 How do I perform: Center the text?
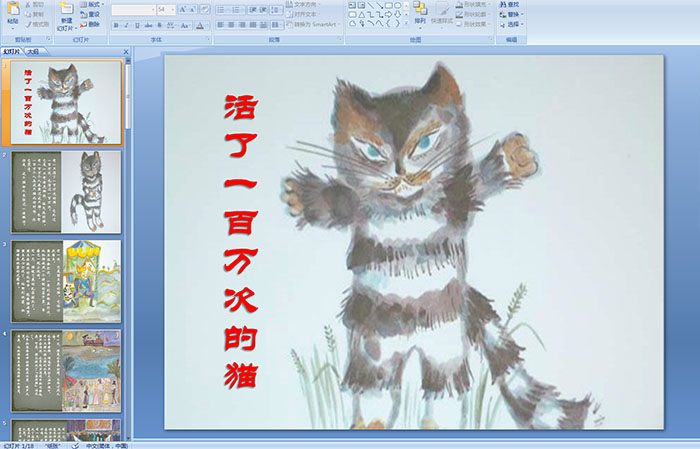point(231,25)
